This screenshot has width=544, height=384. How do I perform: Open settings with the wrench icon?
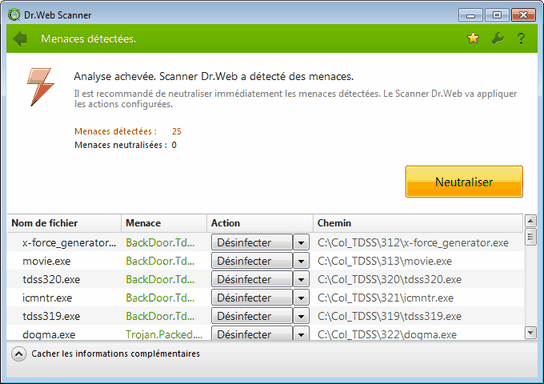(x=498, y=39)
